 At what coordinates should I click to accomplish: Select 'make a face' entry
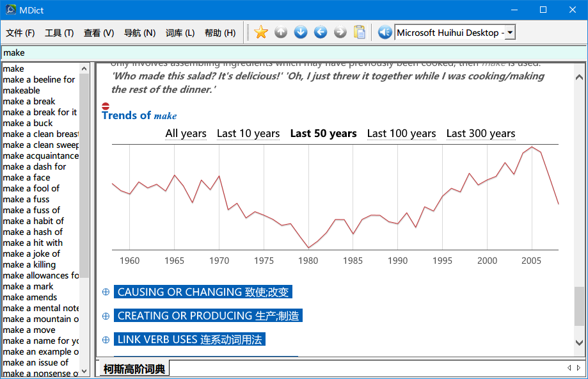(26, 177)
